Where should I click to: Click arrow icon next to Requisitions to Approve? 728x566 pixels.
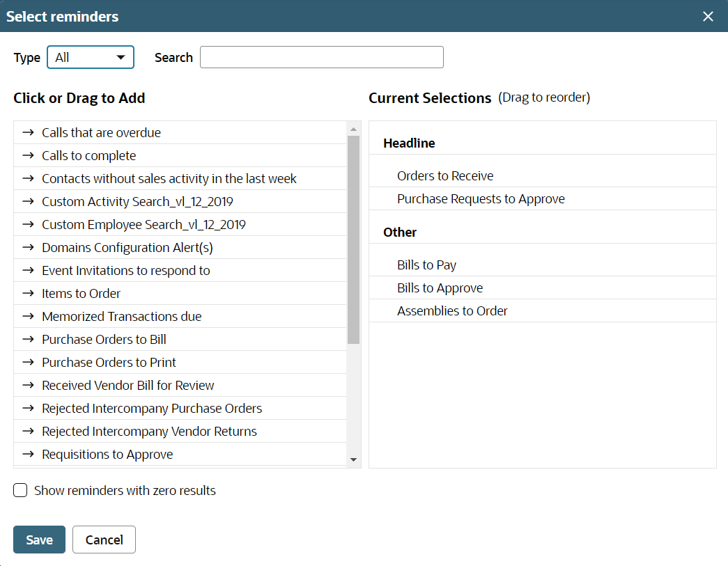pos(28,454)
